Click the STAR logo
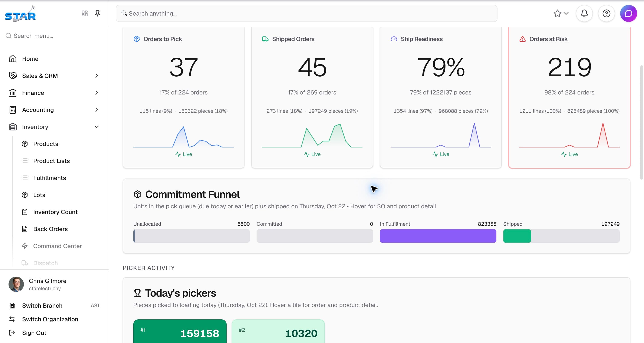 [20, 14]
